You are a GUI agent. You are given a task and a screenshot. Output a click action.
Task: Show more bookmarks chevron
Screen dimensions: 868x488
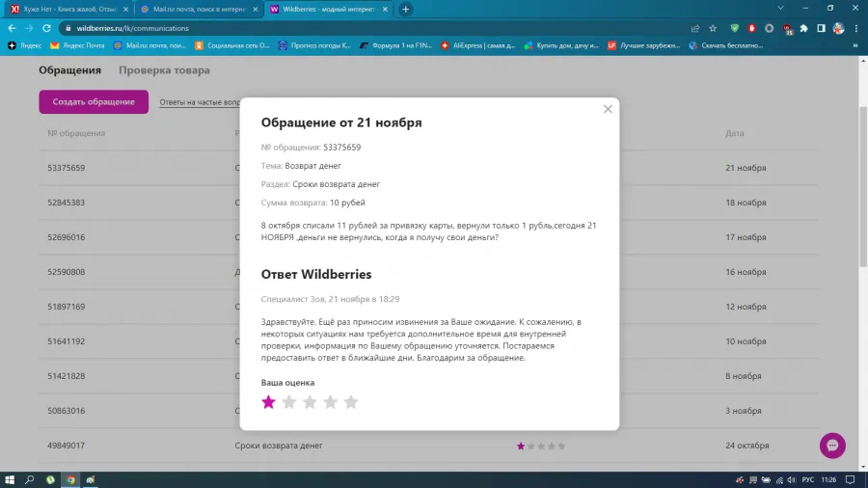click(855, 45)
